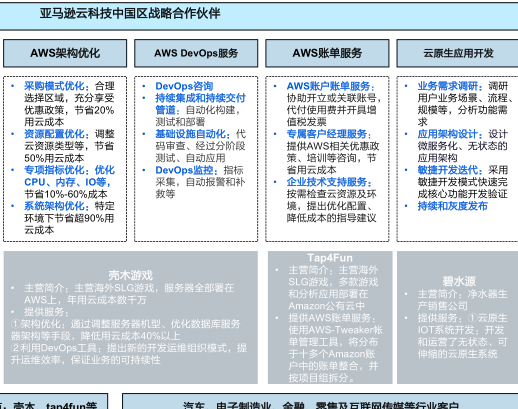Click the 企业技术支持服务 bullet heading
Image resolution: width=518 pixels, height=409 pixels.
329,182
